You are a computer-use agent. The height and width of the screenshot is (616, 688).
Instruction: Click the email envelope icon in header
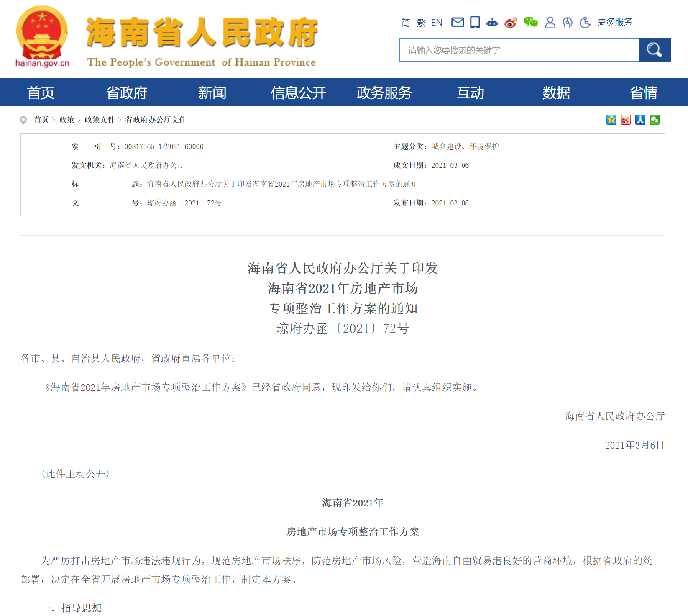458,22
